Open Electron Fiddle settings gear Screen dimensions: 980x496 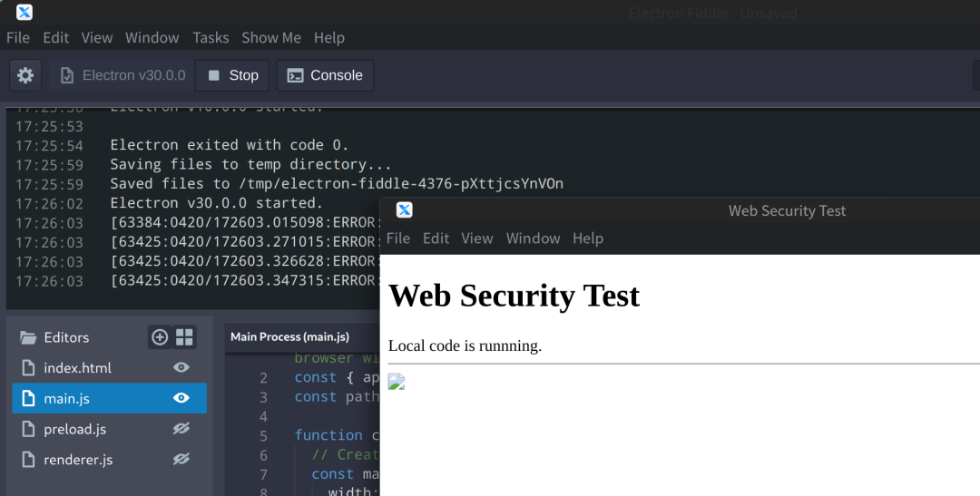(x=25, y=75)
